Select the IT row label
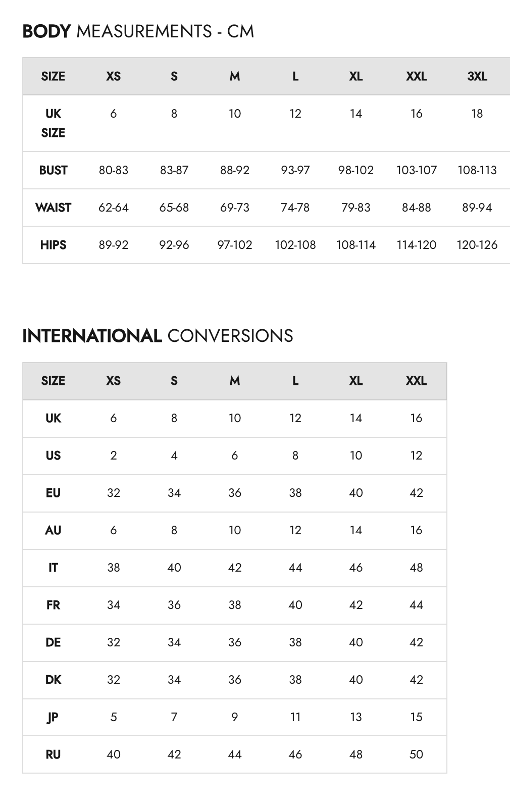This screenshot has width=510, height=812. (x=53, y=568)
